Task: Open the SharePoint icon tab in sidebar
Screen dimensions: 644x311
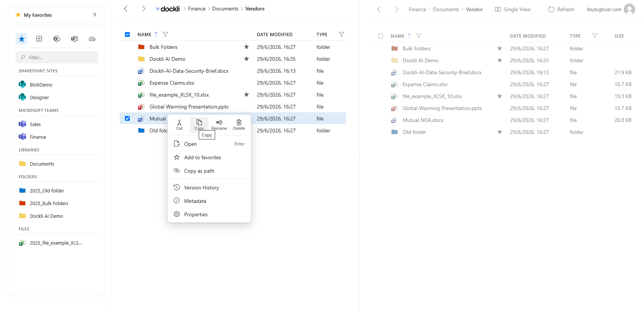Action: [x=57, y=39]
